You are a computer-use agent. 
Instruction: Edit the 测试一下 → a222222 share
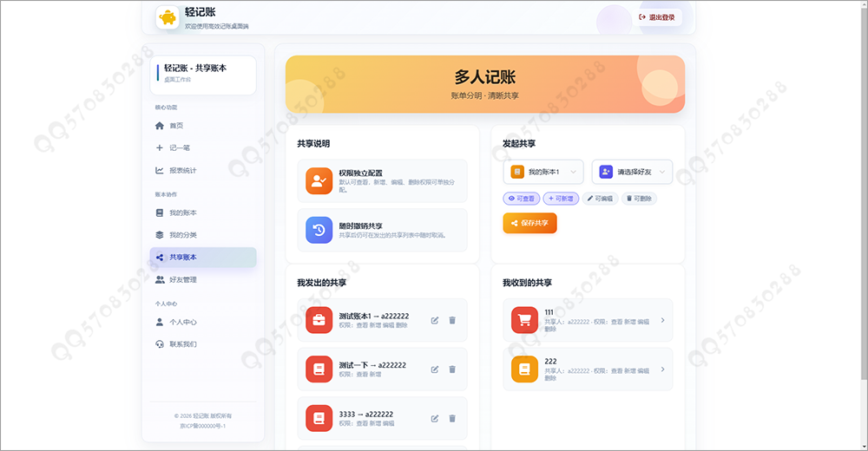click(x=435, y=369)
